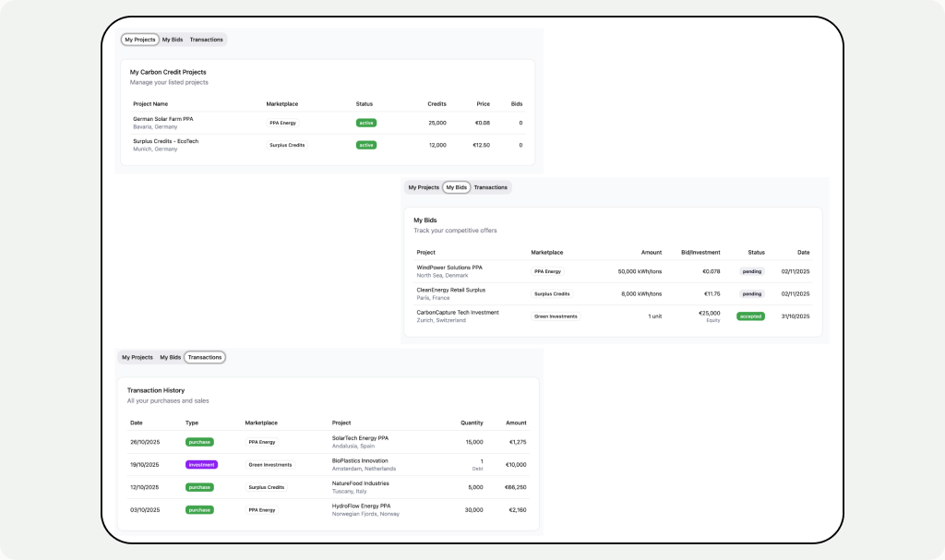The image size is (945, 560).
Task: Select the highlighted Transactions tab in bottom panel
Action: pyautogui.click(x=205, y=357)
